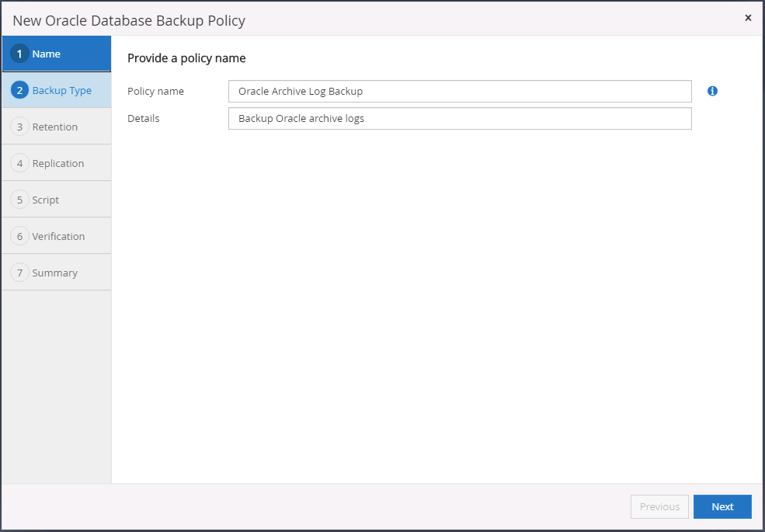This screenshot has height=532, width=765.
Task: Click the step 7 number circle
Action: tap(20, 273)
